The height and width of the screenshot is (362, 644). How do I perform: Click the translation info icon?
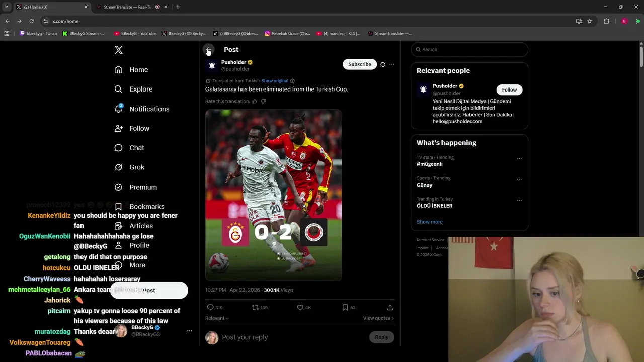[x=292, y=81]
